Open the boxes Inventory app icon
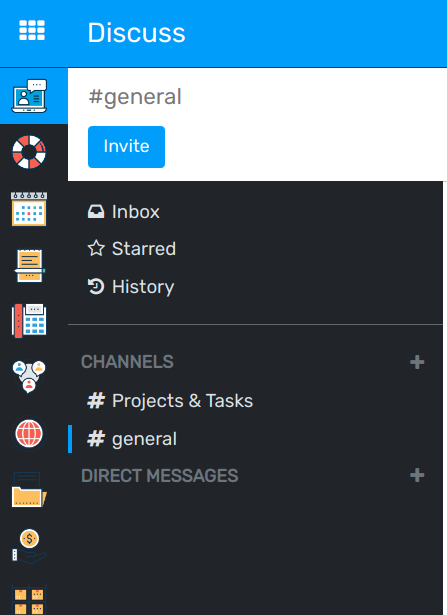This screenshot has height=615, width=447. [29, 599]
